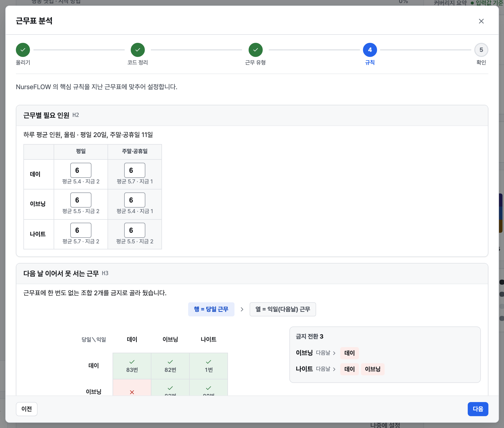Remove 이브닝 tag from 나이트 forbidden row
504x428 pixels.
point(373,369)
